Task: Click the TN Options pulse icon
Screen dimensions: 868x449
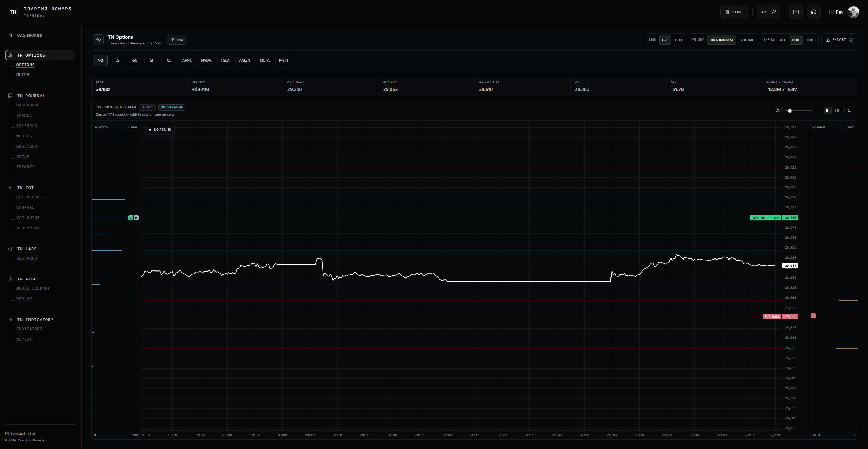Action: coord(98,40)
